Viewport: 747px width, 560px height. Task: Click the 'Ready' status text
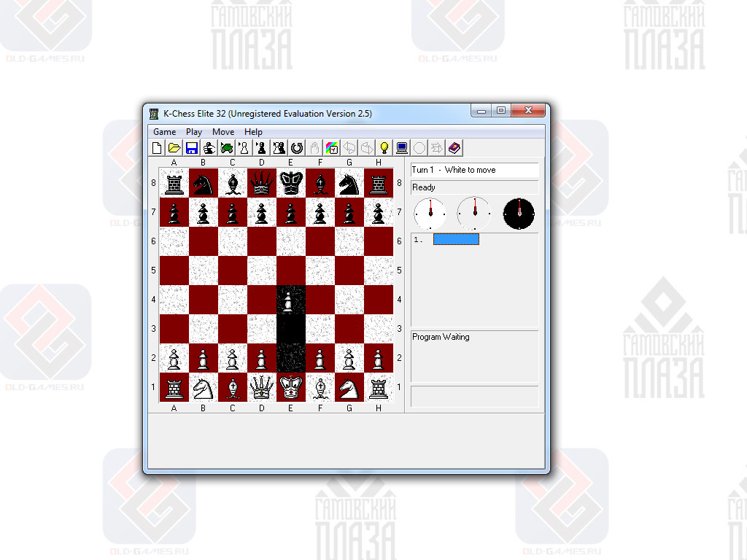tap(424, 187)
